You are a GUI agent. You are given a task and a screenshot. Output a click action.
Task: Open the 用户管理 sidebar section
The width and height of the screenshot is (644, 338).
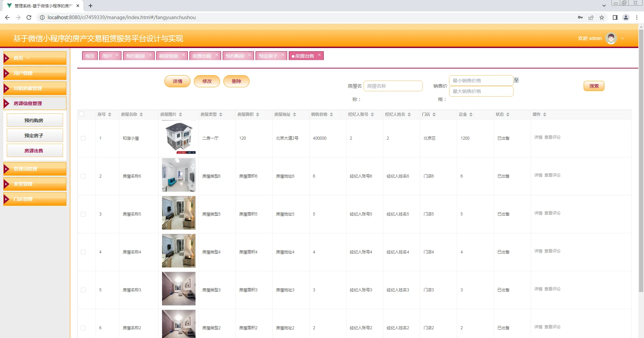coord(23,73)
